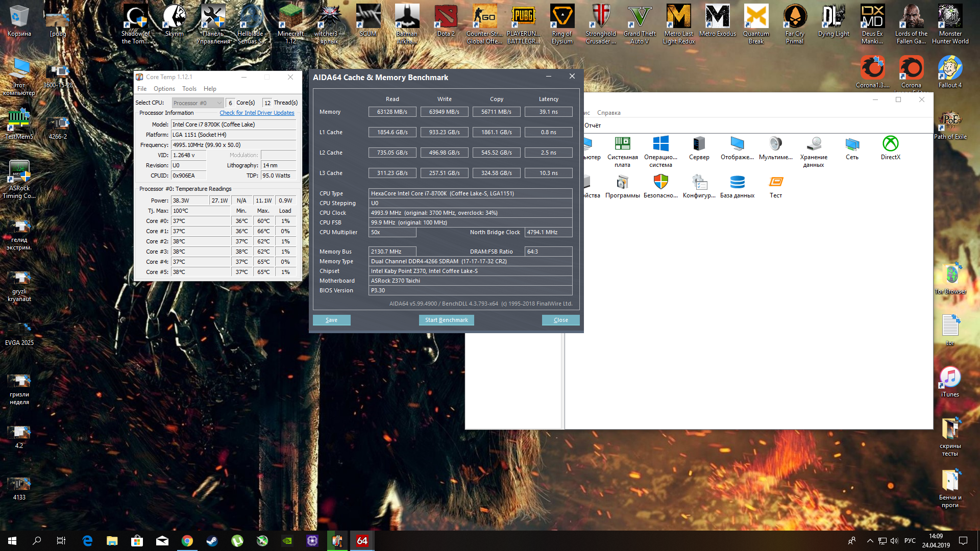
Task: Open the Сервер category icon
Action: 699,144
